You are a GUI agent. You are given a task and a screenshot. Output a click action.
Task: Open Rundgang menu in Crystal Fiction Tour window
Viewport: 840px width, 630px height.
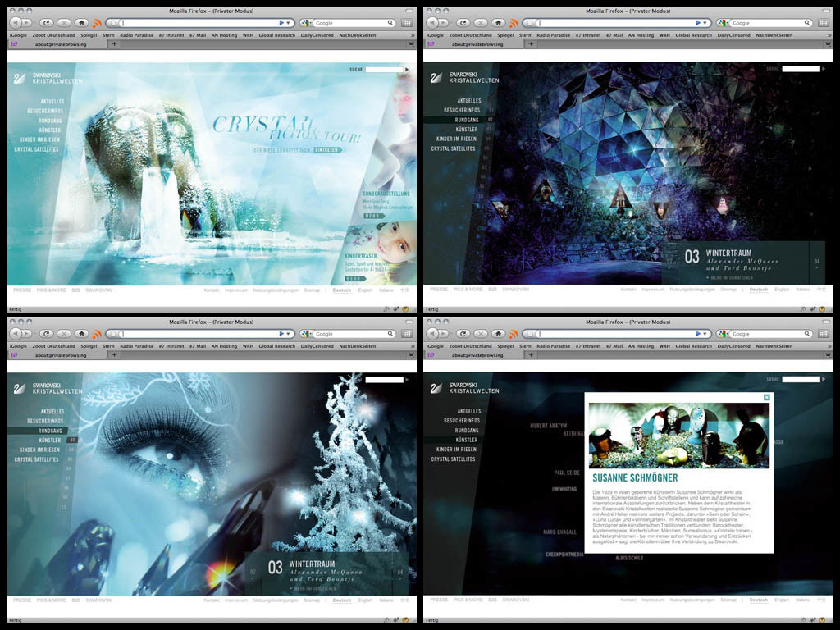pyautogui.click(x=50, y=121)
